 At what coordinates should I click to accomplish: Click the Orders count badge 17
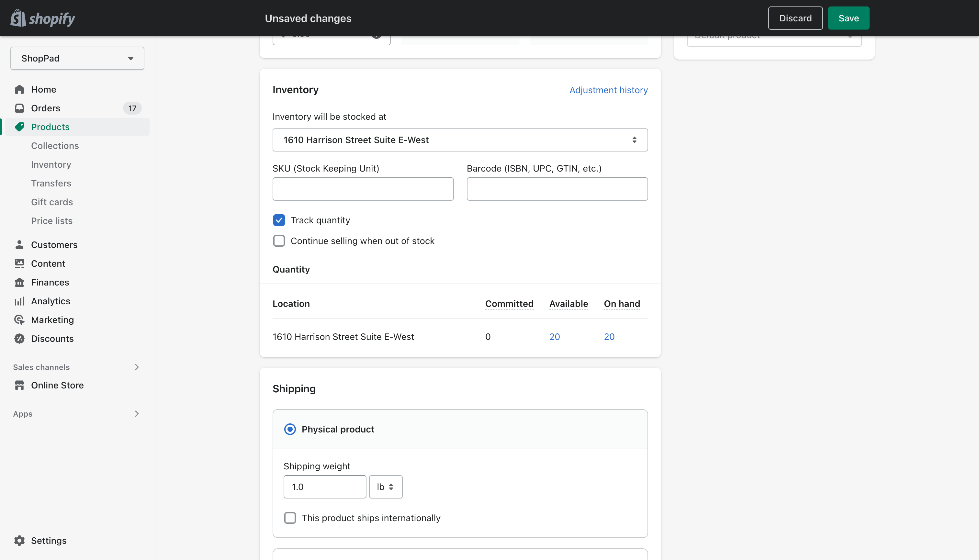click(x=132, y=108)
